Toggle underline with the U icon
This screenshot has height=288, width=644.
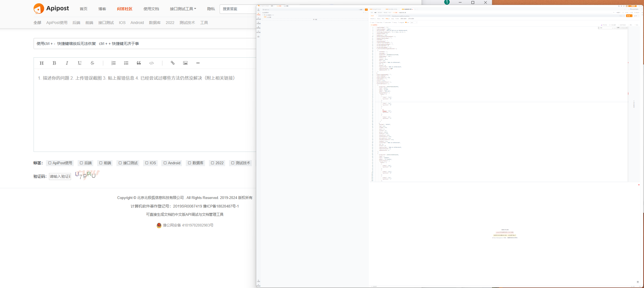[80, 63]
